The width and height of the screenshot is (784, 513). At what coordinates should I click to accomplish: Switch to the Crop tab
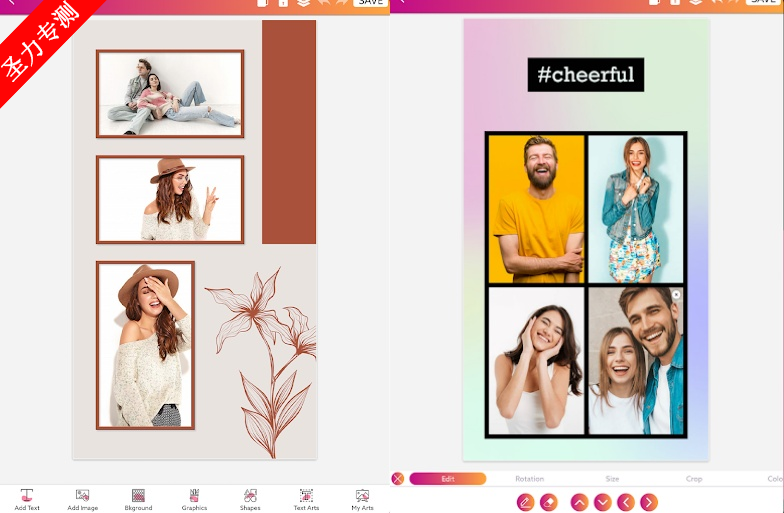pyautogui.click(x=694, y=479)
